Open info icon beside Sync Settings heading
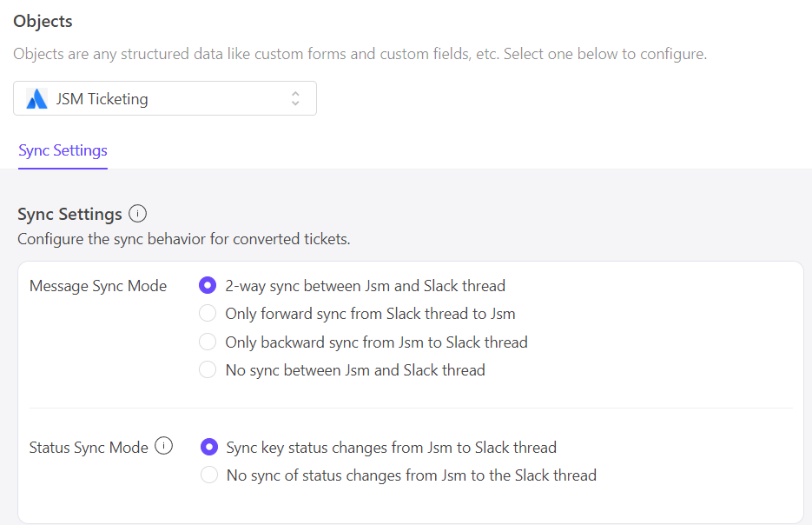This screenshot has width=812, height=525. [138, 214]
